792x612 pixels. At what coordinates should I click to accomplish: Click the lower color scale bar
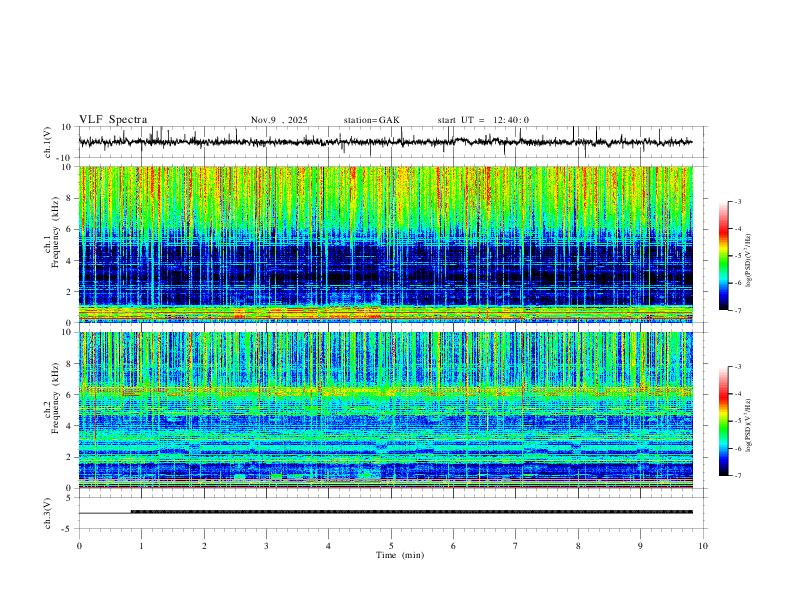723,421
